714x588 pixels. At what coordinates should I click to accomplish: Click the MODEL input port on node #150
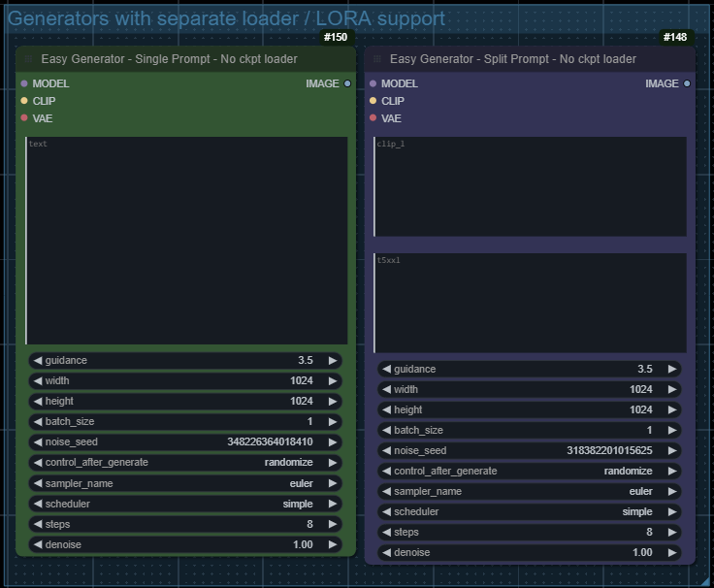[24, 83]
